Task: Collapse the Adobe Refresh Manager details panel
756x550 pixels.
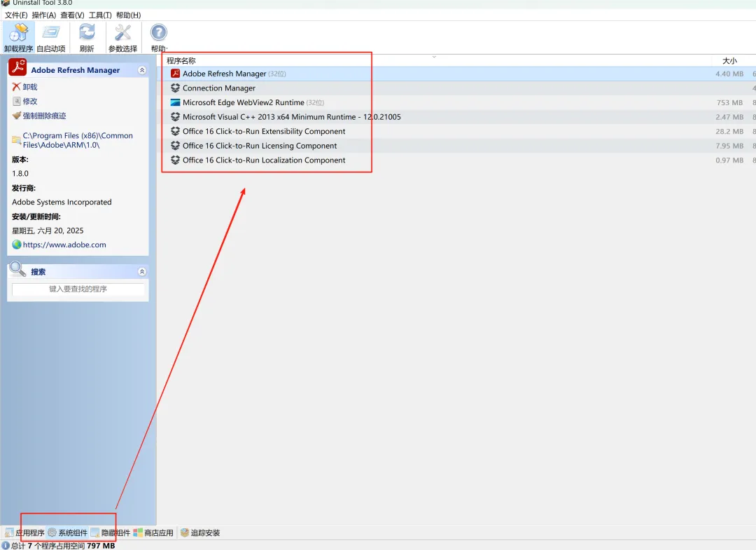Action: (141, 70)
